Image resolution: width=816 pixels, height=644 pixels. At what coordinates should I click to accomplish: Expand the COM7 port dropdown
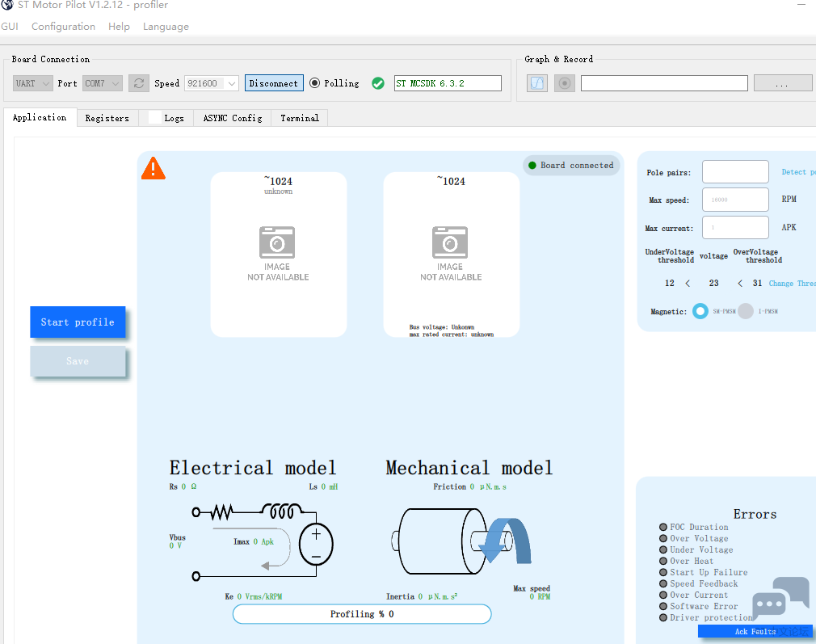[103, 83]
